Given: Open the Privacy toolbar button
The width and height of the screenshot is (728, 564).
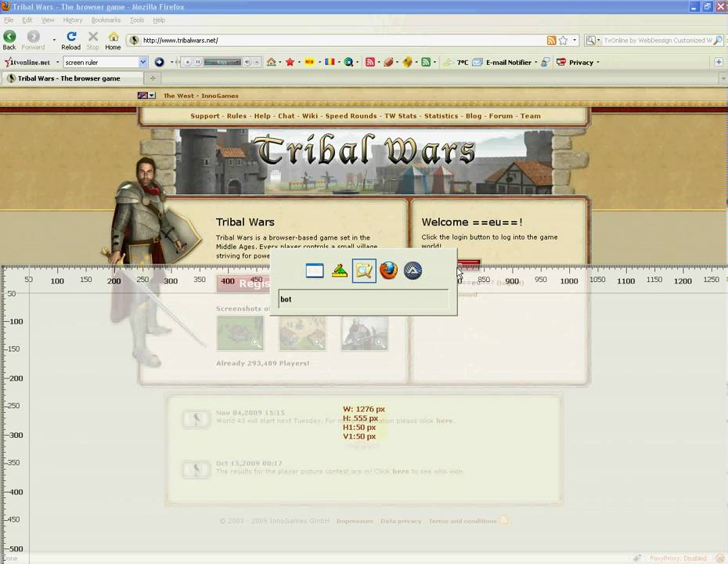Looking at the screenshot, I should click(x=575, y=62).
